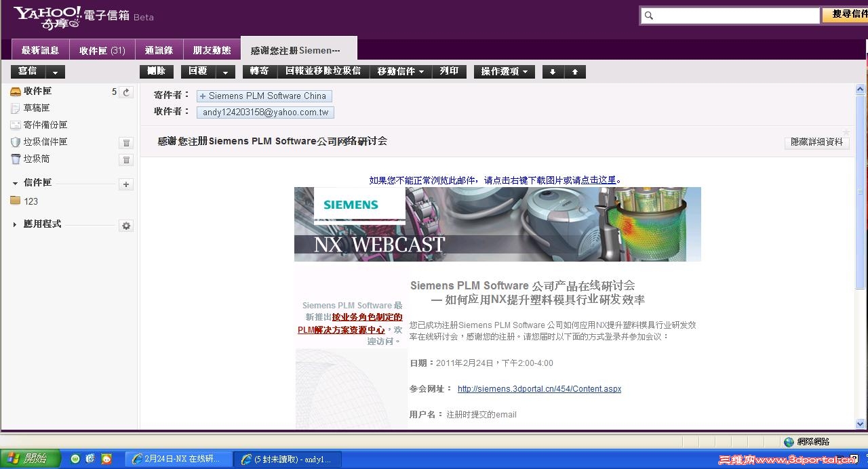
Task: Switch to 2月24日-NX 在线研... taskbar window
Action: [179, 459]
